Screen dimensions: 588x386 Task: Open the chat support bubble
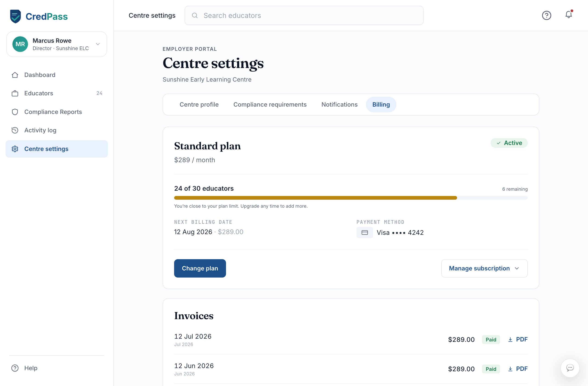coord(570,368)
